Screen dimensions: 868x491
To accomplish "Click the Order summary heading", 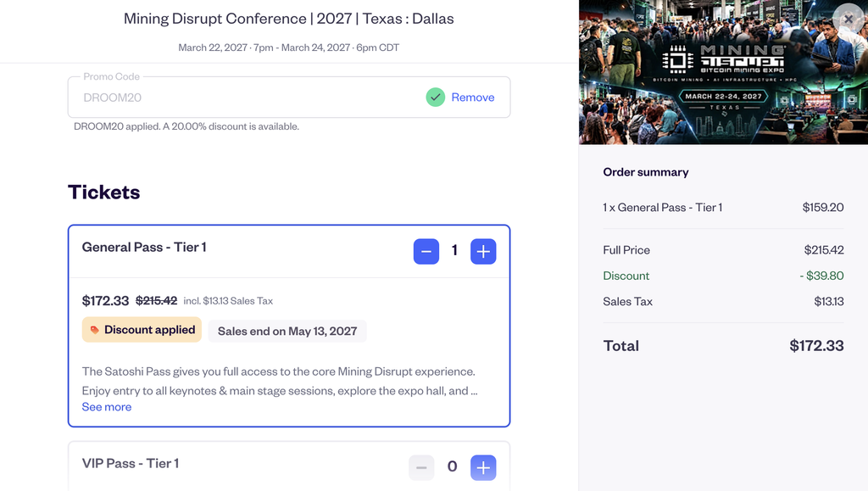I will point(645,172).
